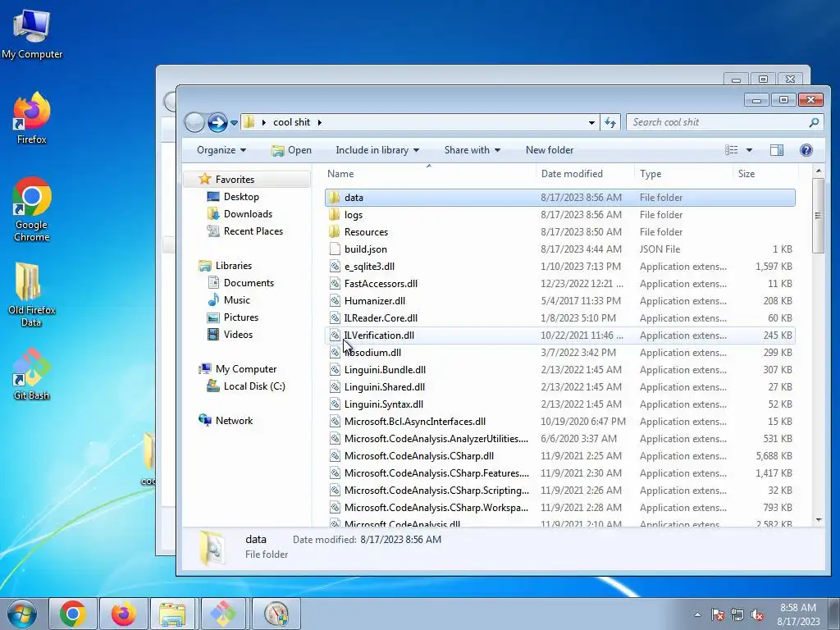Select the logs folder icon
840x630 pixels.
point(335,215)
